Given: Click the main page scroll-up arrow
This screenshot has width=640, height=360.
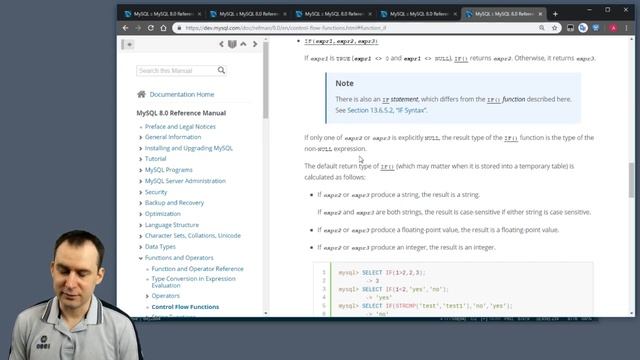Looking at the screenshot, I should pos(632,39).
